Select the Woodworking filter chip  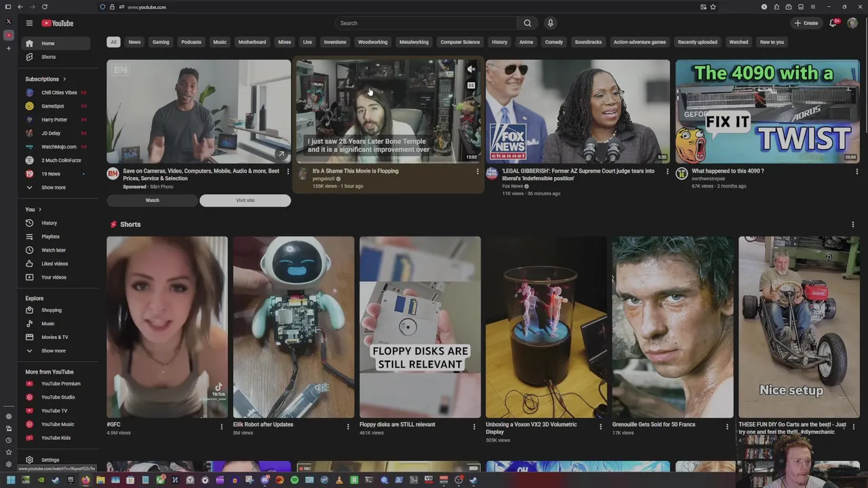372,42
